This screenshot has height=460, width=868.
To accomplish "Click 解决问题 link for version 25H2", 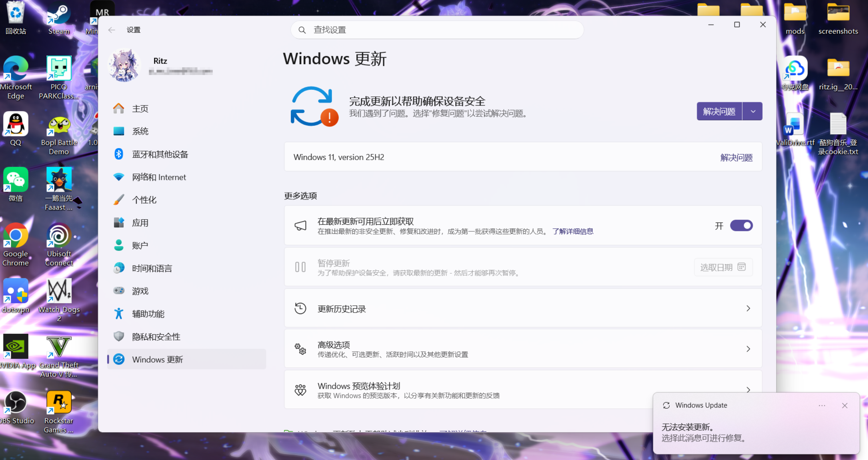I will tap(736, 158).
